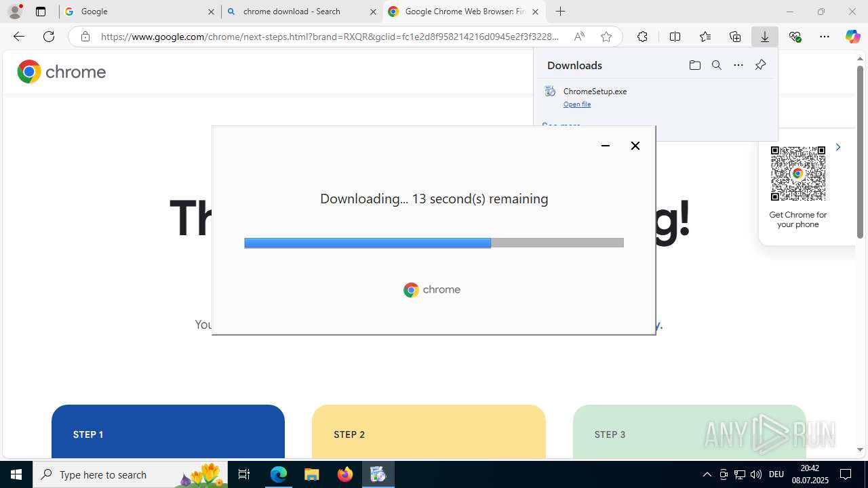Open the Favorites list icon
Viewport: 868px width, 488px height.
click(705, 37)
